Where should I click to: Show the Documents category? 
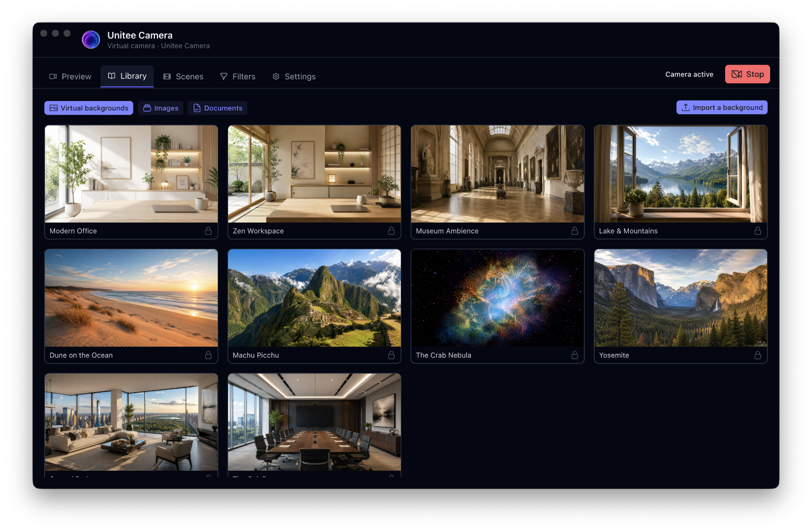218,108
